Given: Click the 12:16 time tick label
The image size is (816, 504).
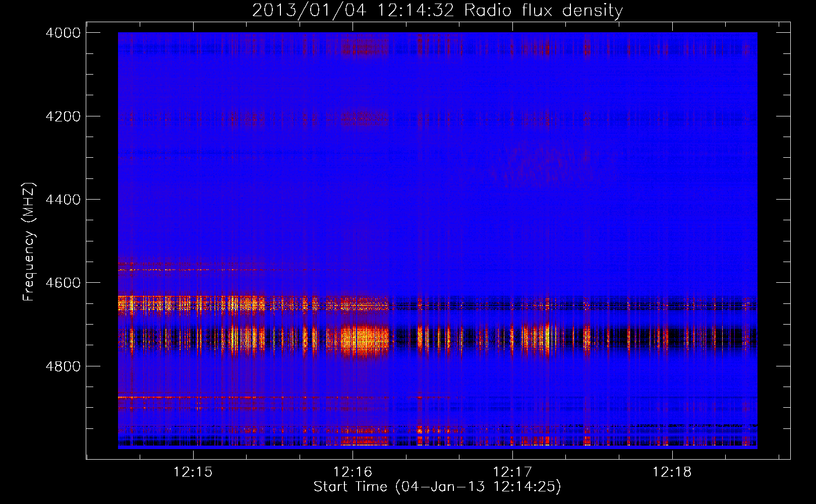Looking at the screenshot, I should click(x=353, y=472).
